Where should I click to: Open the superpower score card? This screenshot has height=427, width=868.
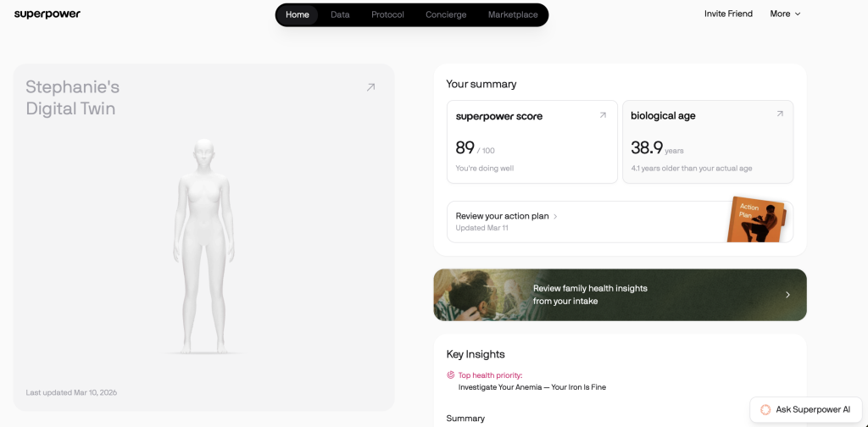tap(532, 141)
